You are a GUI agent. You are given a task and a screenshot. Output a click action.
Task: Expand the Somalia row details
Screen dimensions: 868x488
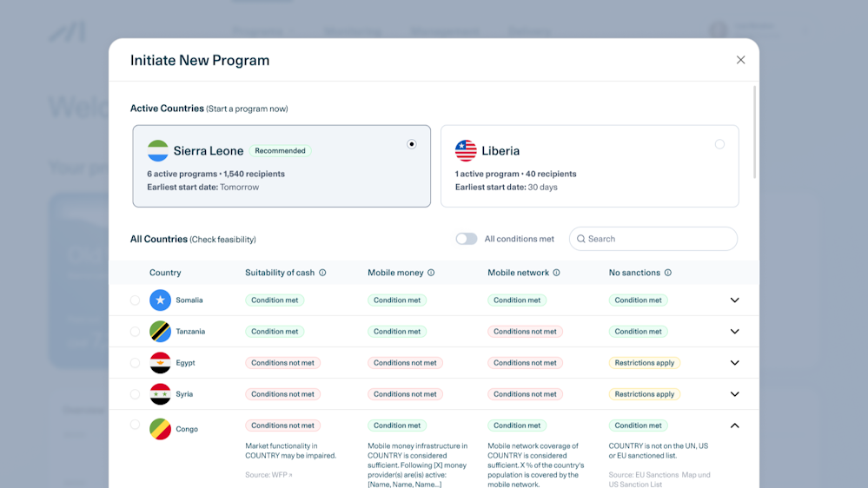[734, 300]
